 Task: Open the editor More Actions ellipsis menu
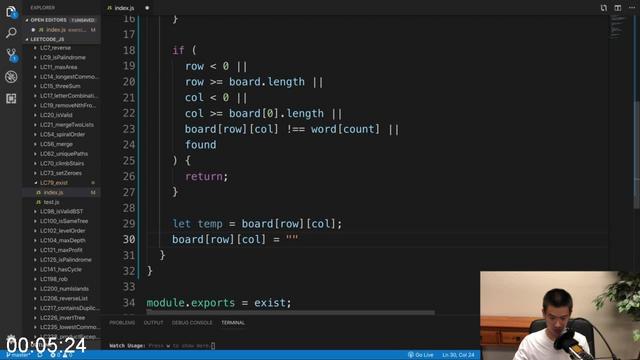coord(632,8)
